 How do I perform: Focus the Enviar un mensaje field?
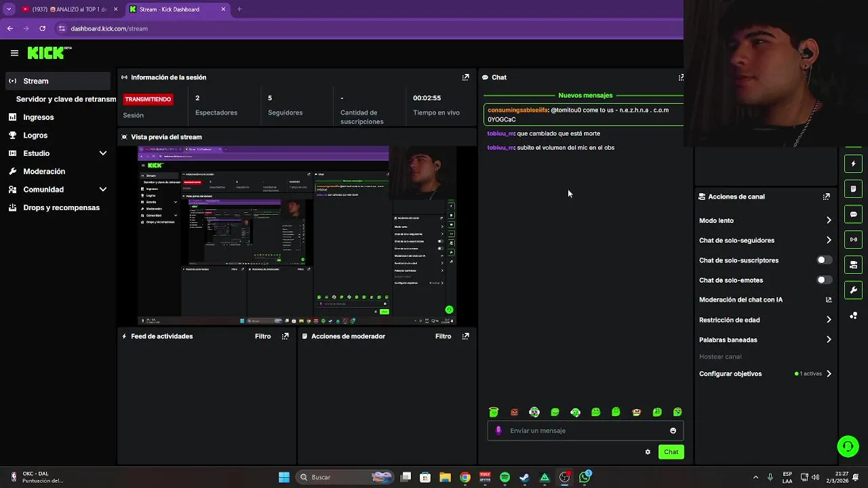[585, 430]
